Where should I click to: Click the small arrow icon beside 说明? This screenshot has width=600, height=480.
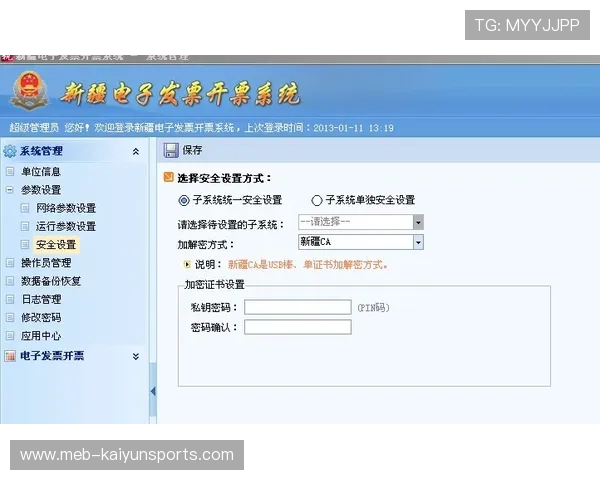pos(187,264)
